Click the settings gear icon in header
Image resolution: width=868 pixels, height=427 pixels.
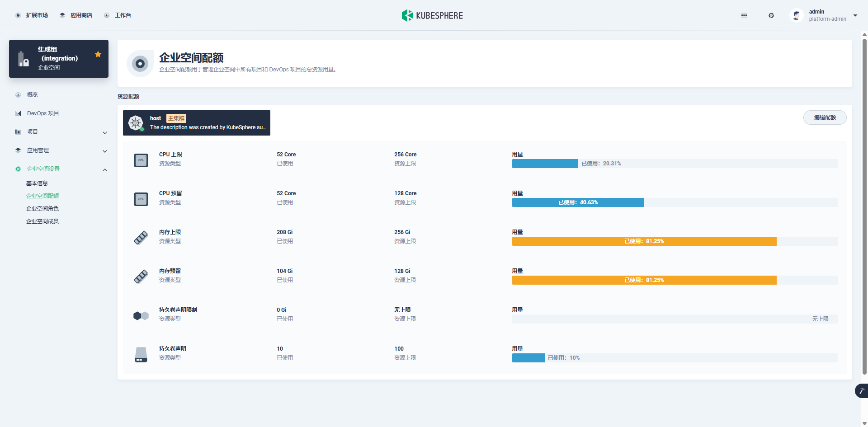point(771,15)
